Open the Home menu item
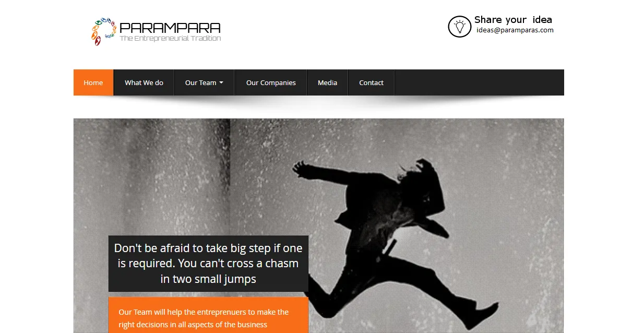 coord(93,82)
